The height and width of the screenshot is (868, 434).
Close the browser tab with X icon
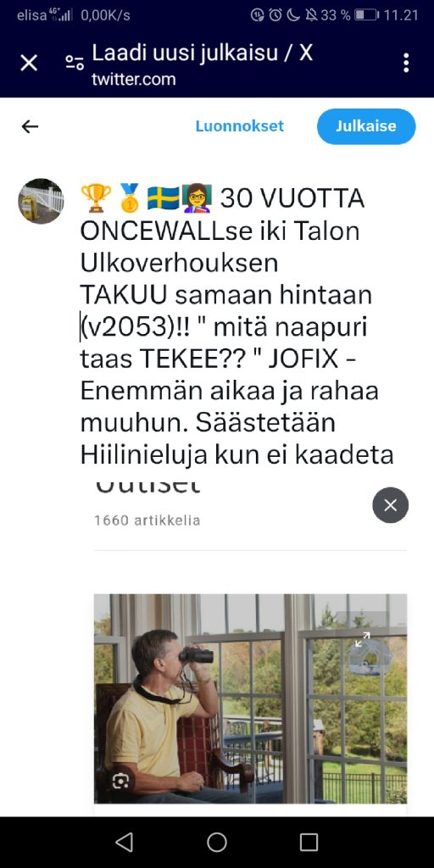coord(29,63)
